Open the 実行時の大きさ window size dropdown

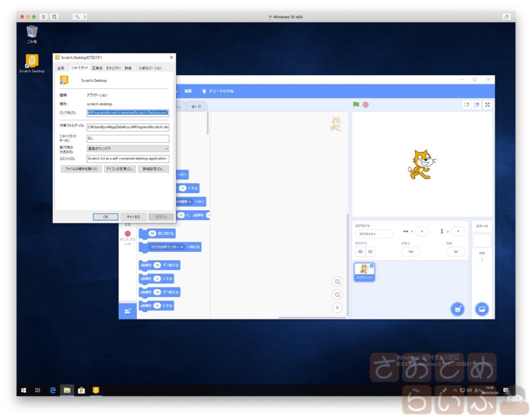128,149
